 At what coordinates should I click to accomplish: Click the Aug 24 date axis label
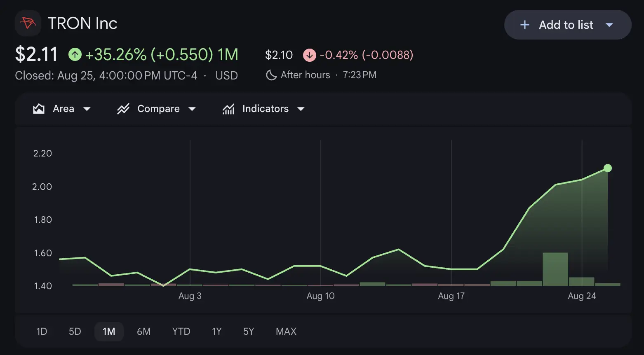(x=582, y=296)
